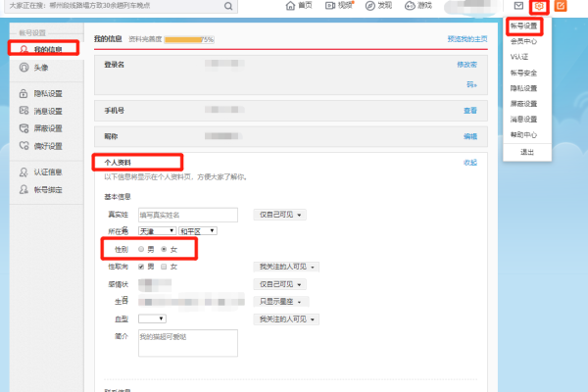588x392 pixels.
Task: Click the 简介 bio text area
Action: (188, 343)
